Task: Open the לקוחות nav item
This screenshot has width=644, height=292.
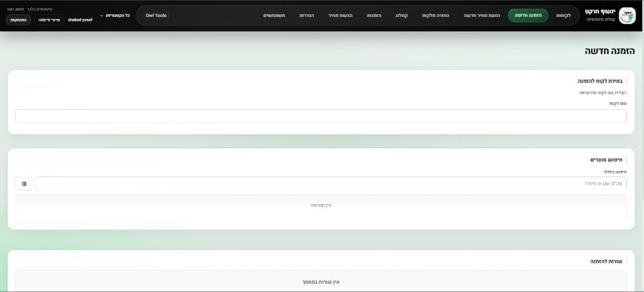Action: pyautogui.click(x=563, y=16)
